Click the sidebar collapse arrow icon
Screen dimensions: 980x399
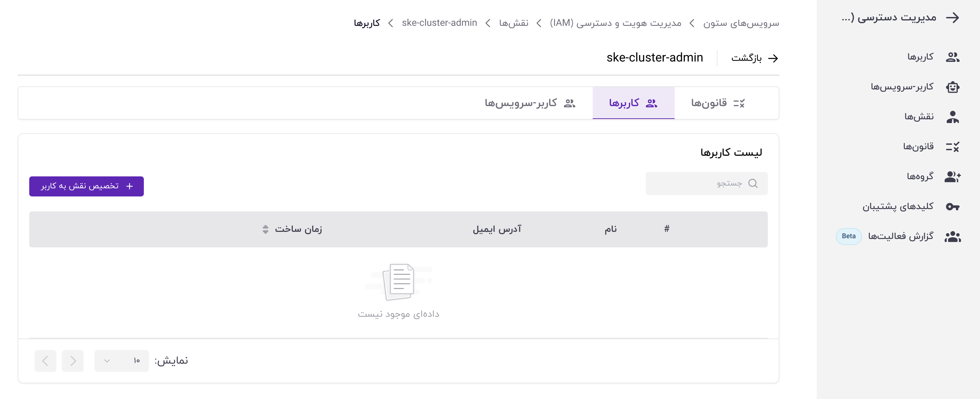tap(952, 17)
